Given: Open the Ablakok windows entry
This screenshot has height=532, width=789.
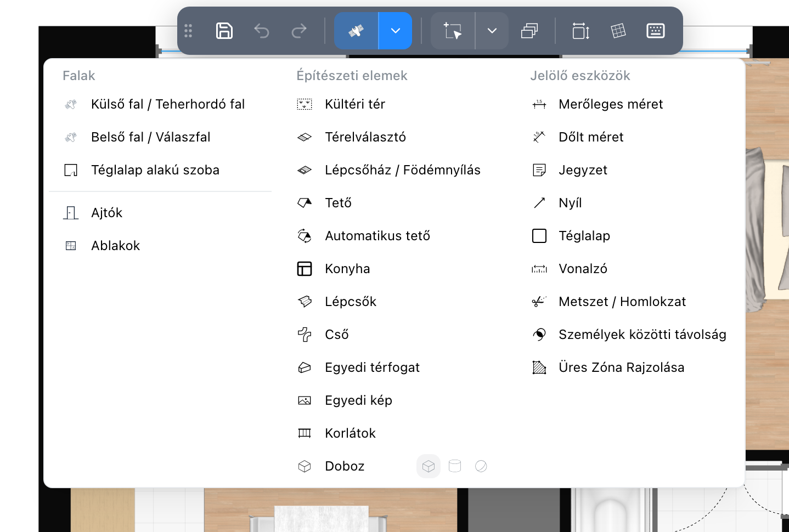Looking at the screenshot, I should pos(160,246).
